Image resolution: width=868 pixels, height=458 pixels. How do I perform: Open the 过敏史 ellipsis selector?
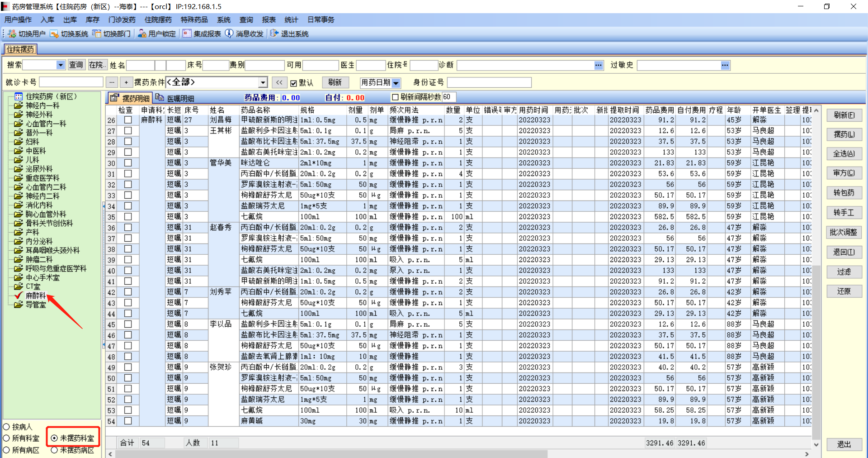point(725,65)
